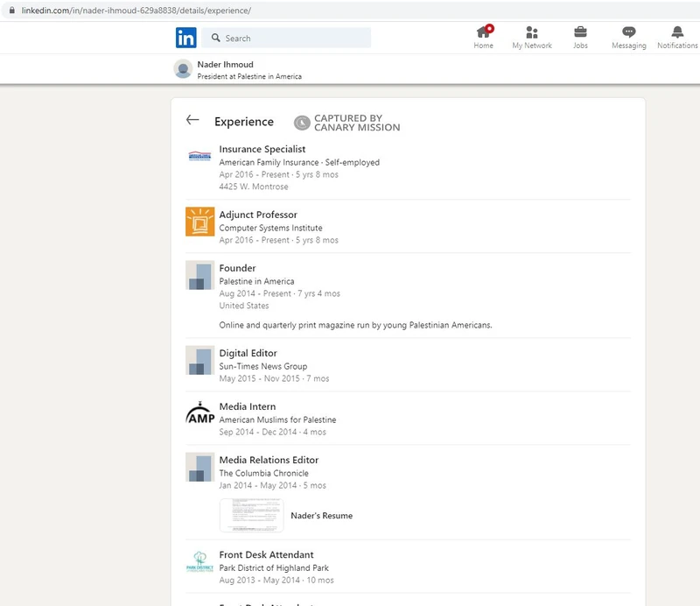Click 'American Muslims for Palestine' company text

click(277, 419)
